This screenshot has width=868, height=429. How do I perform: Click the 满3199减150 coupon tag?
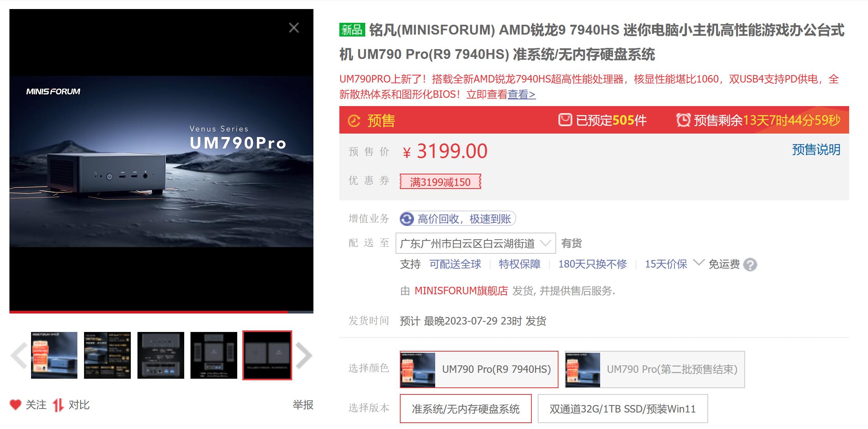point(440,182)
